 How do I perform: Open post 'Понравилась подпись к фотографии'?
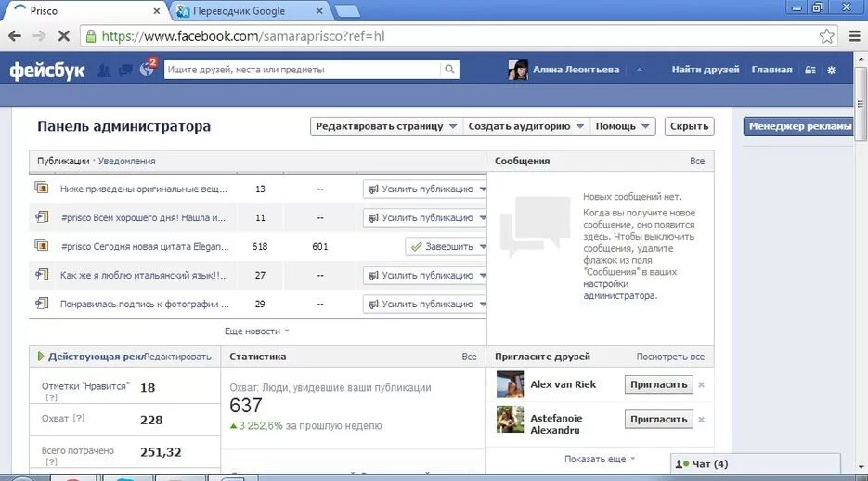[x=145, y=304]
